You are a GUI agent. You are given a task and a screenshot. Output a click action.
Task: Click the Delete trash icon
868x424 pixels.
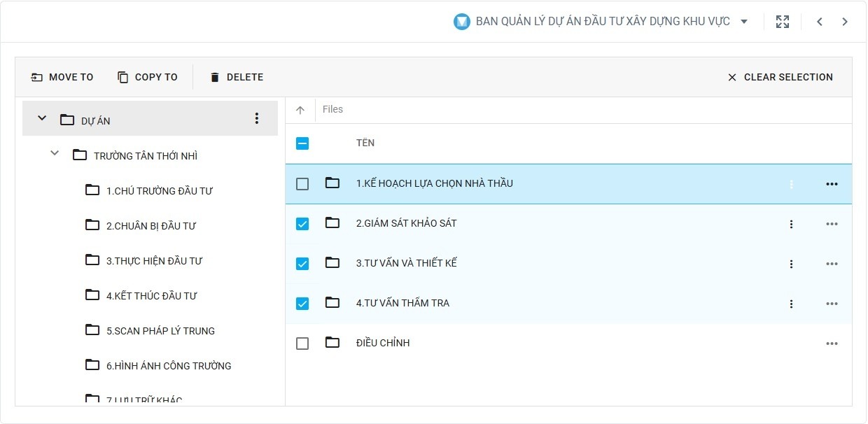pos(214,77)
